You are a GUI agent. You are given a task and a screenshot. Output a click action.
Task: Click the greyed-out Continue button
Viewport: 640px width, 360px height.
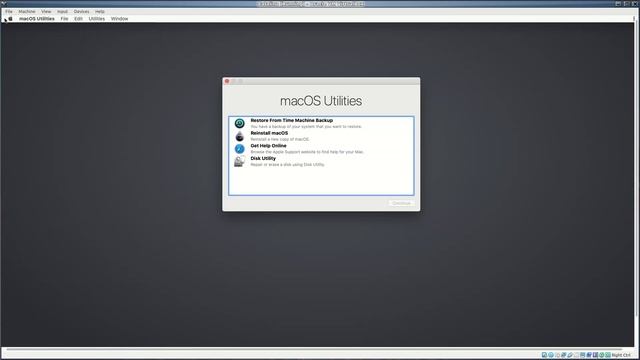(401, 203)
